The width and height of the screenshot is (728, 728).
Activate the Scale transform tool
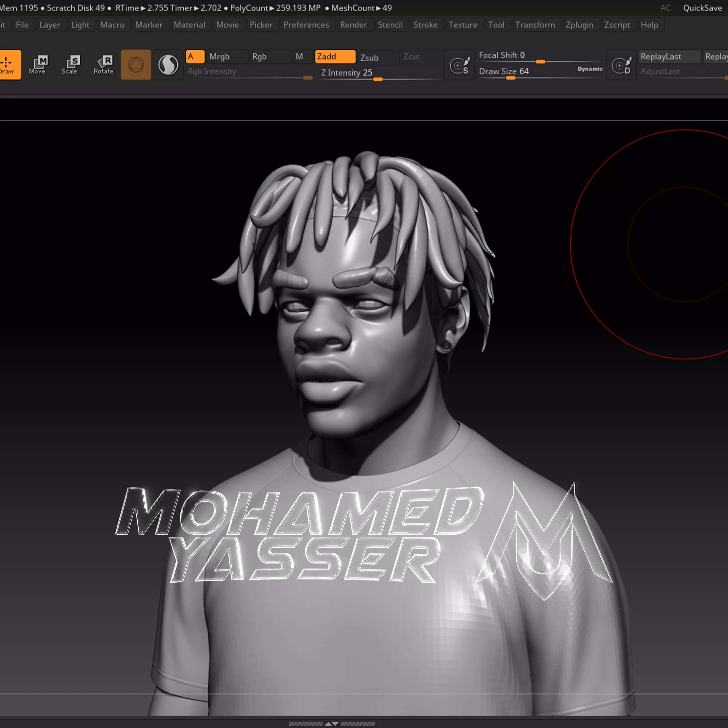[x=70, y=64]
